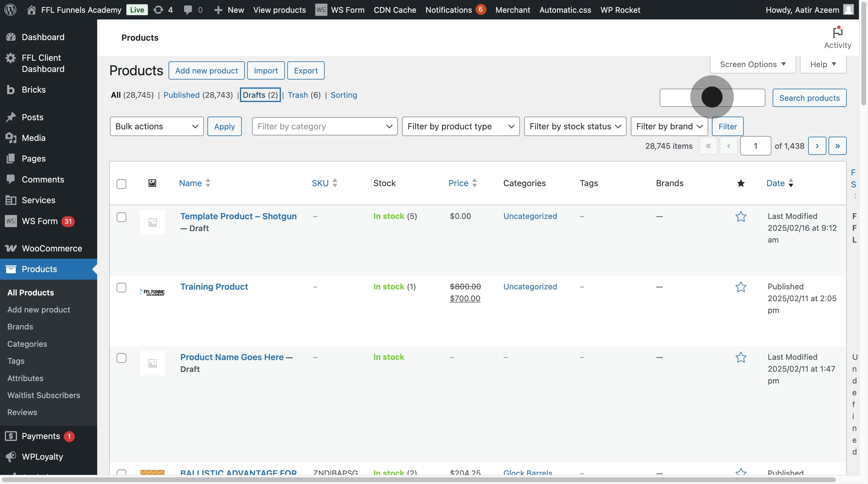
Task: Open the Filter by category dropdown
Action: point(325,126)
